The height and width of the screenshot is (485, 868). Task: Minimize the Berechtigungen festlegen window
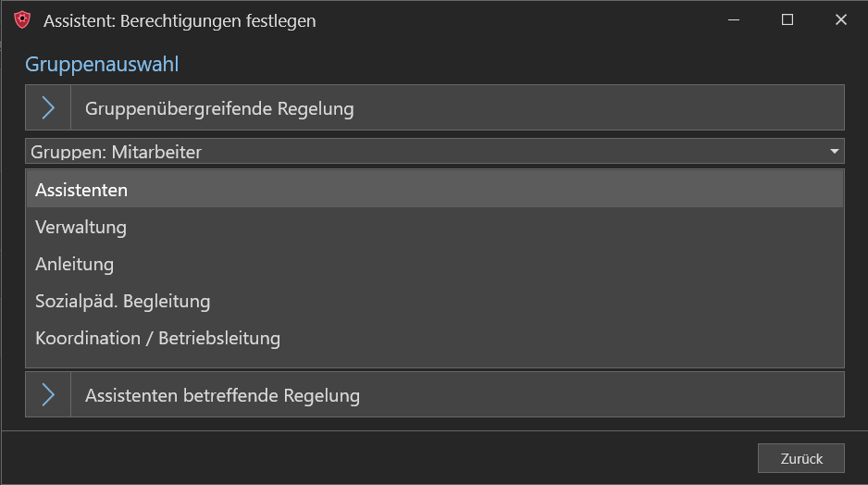pos(734,20)
